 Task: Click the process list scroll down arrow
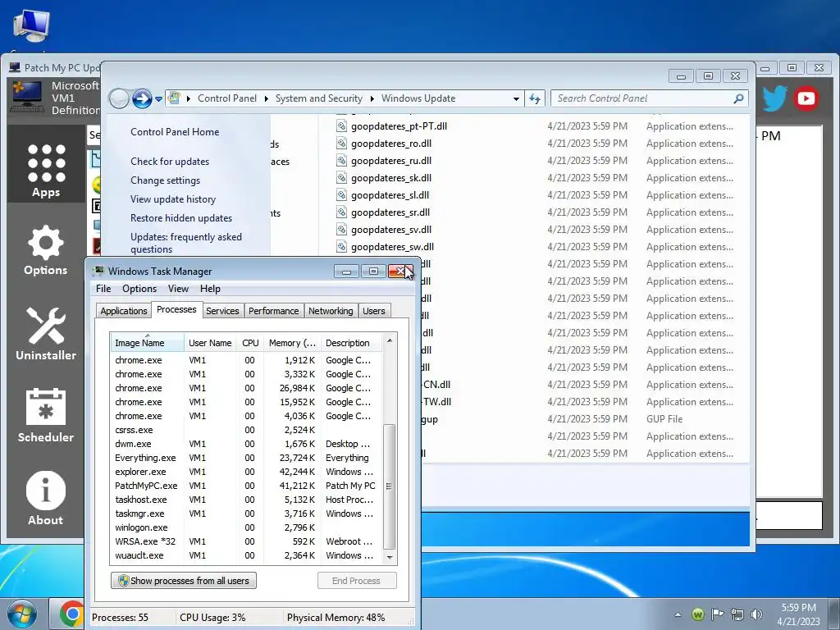[x=390, y=557]
